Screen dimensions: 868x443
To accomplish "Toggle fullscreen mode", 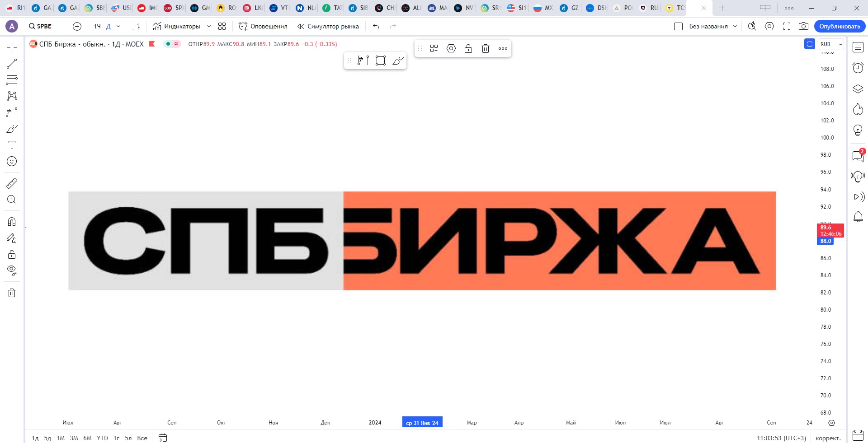I will (787, 26).
